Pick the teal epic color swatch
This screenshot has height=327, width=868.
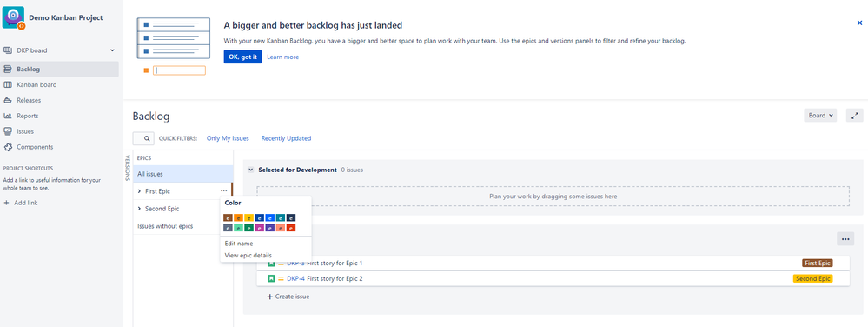[281, 217]
